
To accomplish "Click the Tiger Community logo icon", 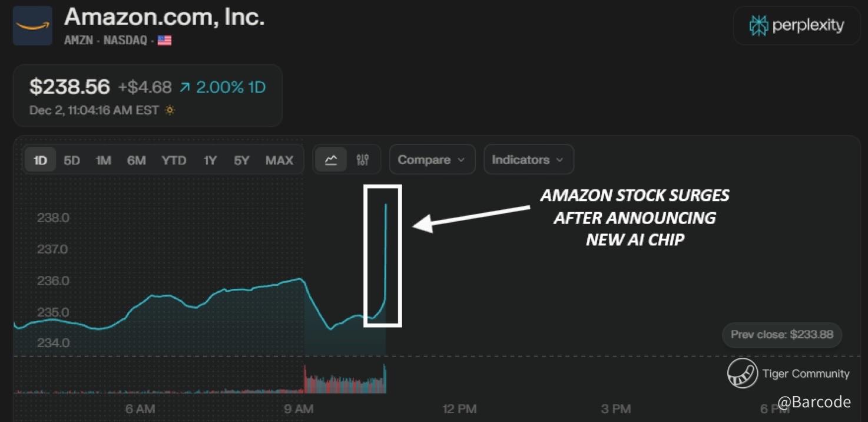I will pos(742,373).
